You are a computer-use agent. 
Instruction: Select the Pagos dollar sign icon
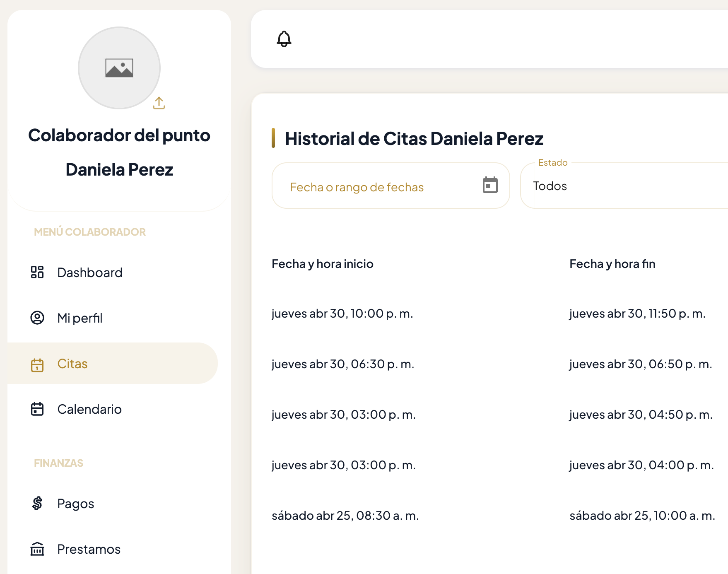(38, 504)
